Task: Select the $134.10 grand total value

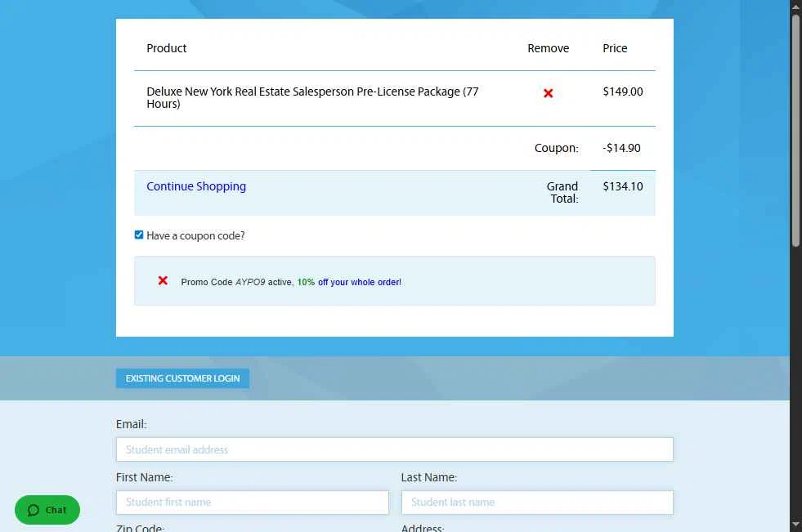Action: 622,186
